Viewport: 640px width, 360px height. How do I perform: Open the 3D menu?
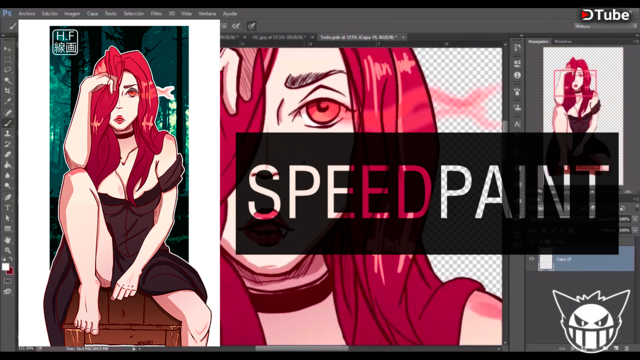coord(172,13)
